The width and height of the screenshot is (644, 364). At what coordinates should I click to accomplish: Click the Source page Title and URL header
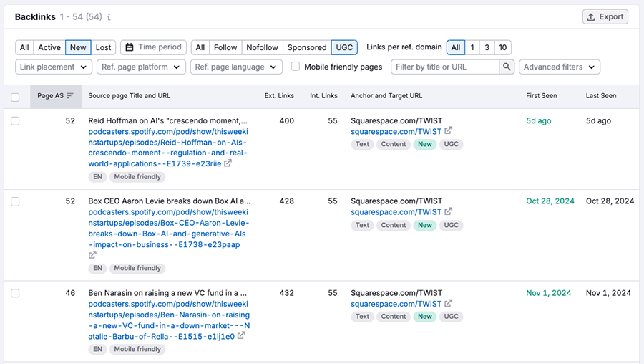[129, 95]
